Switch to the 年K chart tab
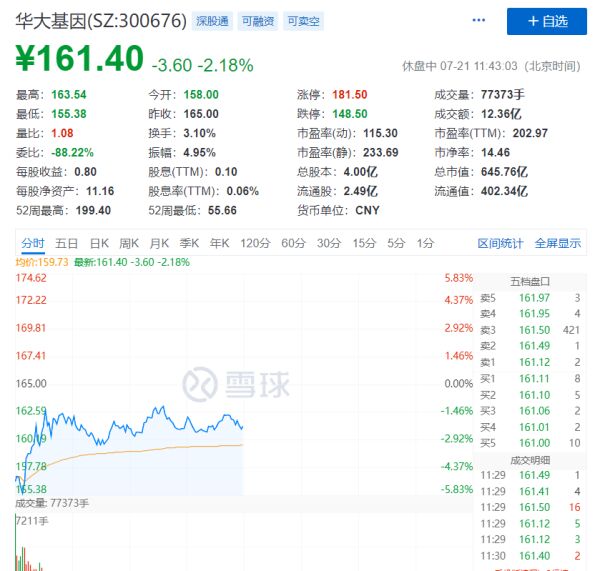This screenshot has height=571, width=600. tap(220, 243)
